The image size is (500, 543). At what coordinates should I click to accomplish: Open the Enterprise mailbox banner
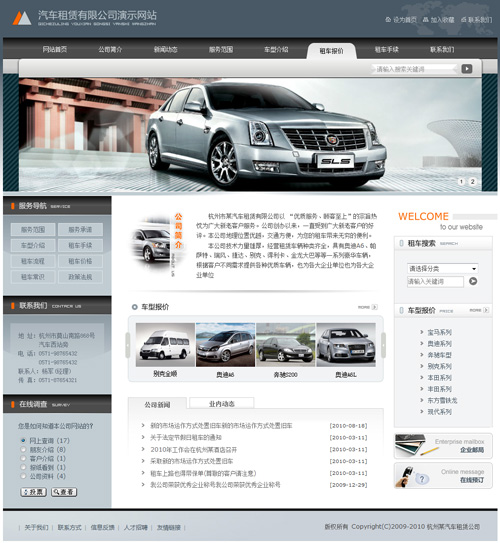click(443, 446)
